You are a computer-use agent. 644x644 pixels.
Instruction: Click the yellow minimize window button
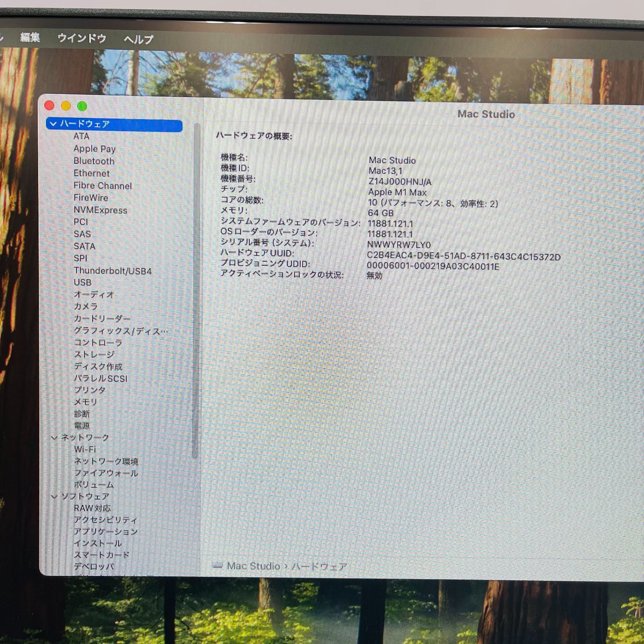tap(66, 106)
